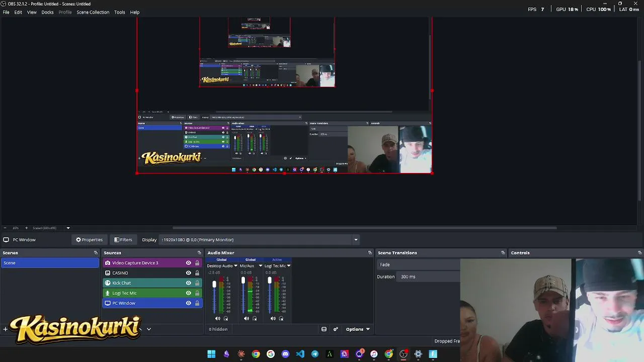Open advanced audio properties gears icon
The height and width of the screenshot is (362, 644).
coord(336,329)
